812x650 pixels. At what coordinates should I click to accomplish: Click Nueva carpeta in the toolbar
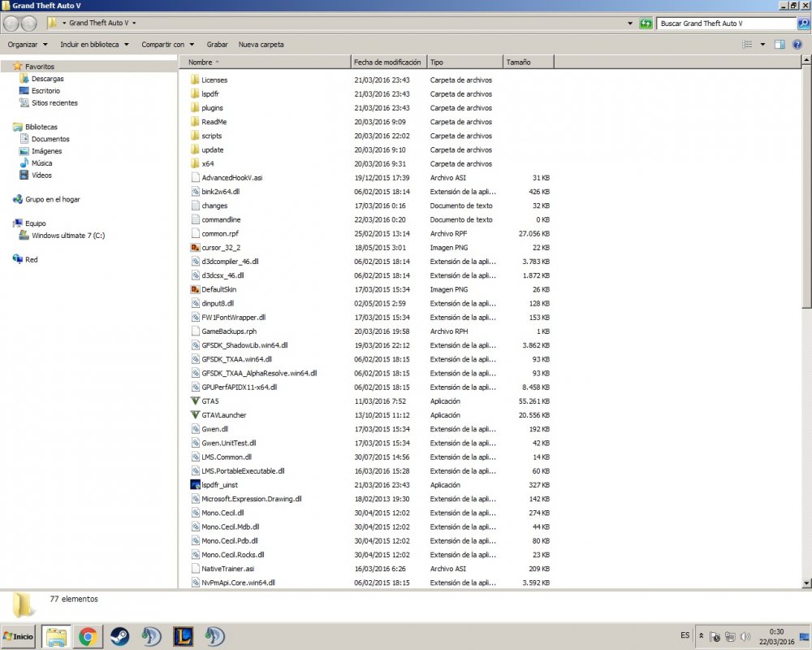pyautogui.click(x=261, y=45)
